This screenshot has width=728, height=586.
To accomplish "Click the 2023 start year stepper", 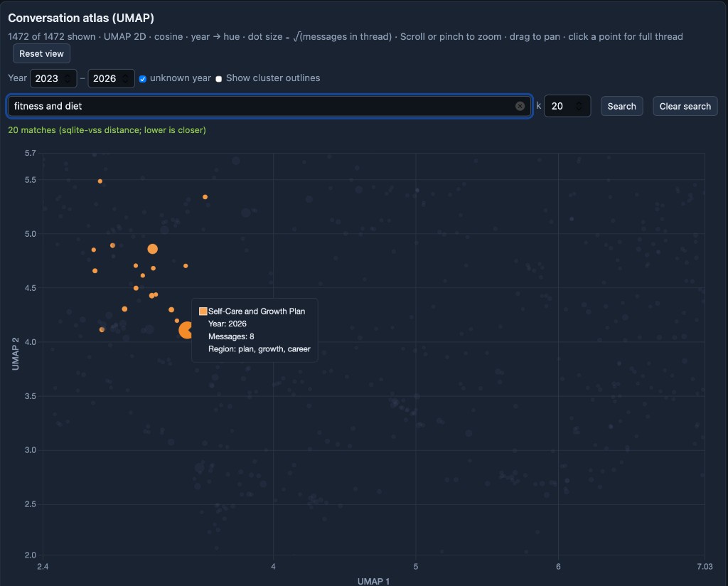I will click(x=68, y=78).
